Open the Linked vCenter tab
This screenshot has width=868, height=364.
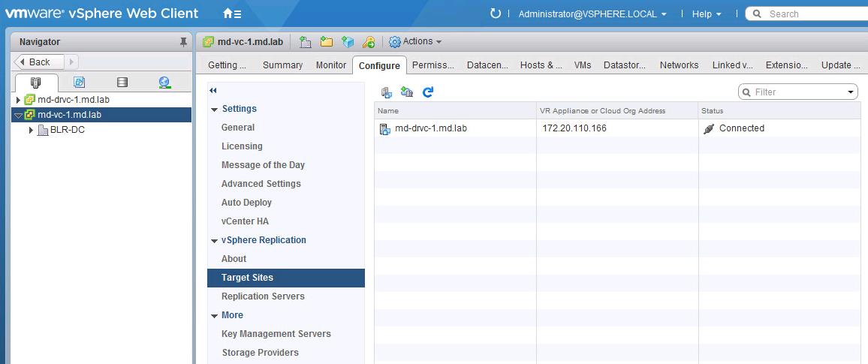click(732, 65)
